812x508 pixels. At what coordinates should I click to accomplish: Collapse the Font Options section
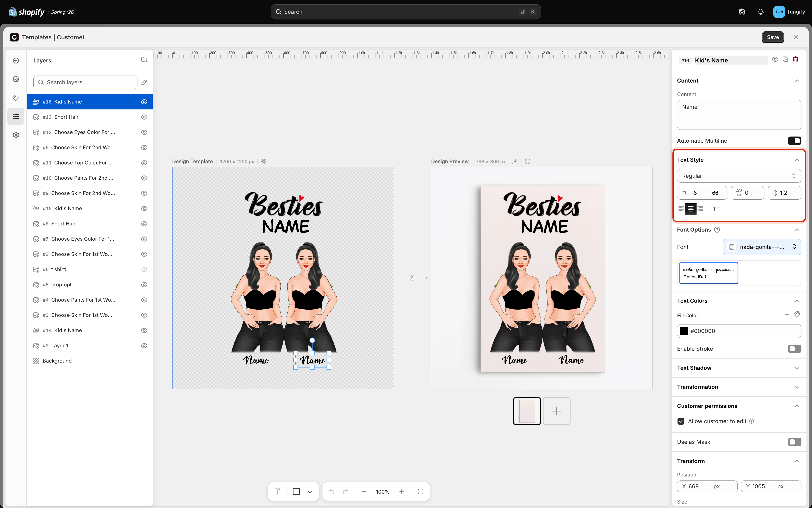point(797,230)
